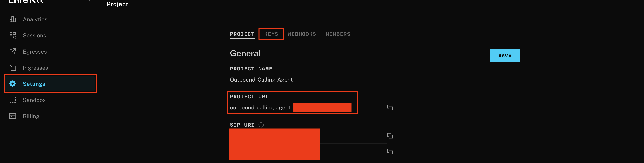Switch to the MEMBERS tab
Image resolution: width=644 pixels, height=163 pixels.
[x=338, y=34]
